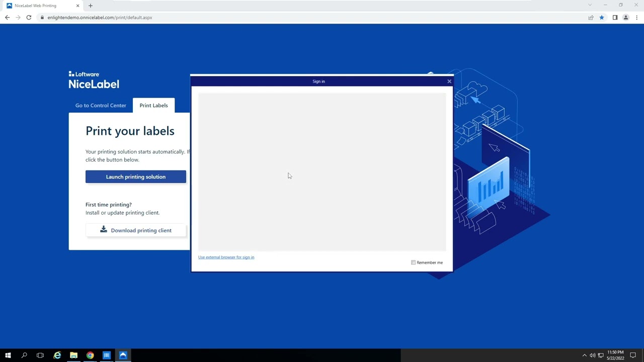The image size is (644, 362).
Task: Open the Windows notification center icon
Action: pos(633,355)
